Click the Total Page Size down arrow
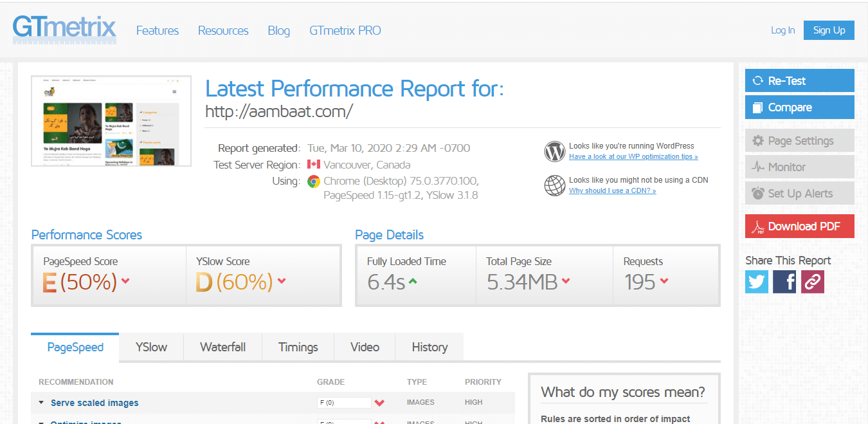Viewport: 868px width, 424px height. coord(566,281)
